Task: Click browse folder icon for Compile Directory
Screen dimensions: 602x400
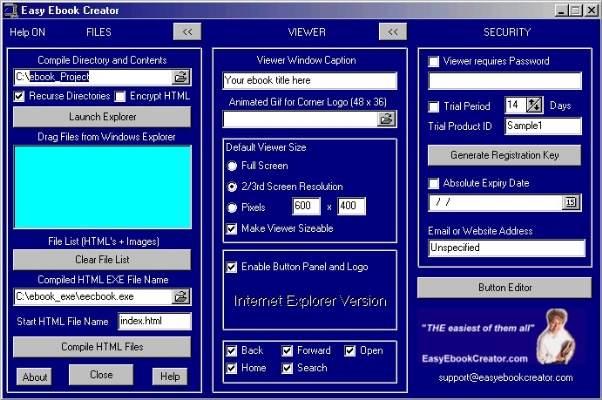Action: click(181, 77)
